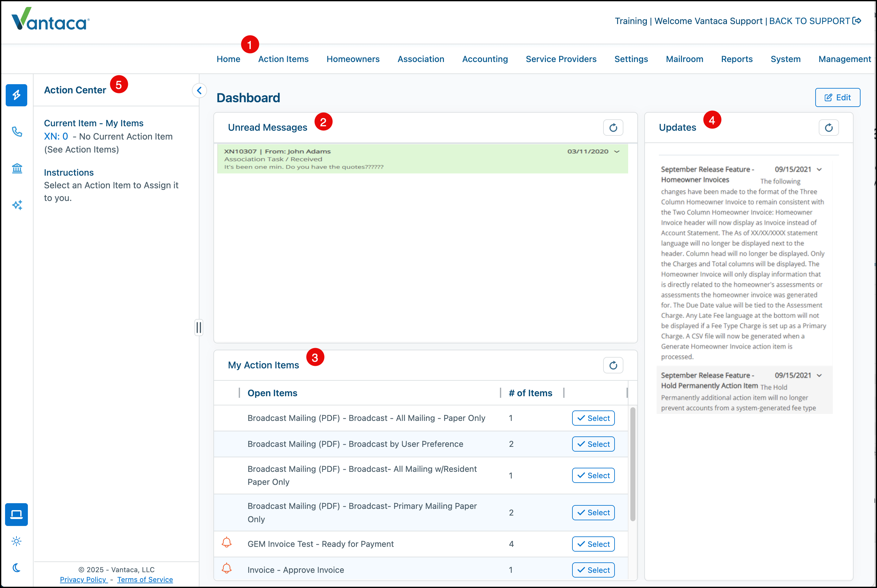The width and height of the screenshot is (877, 588).
Task: Open the phone icon in the sidebar
Action: point(17,132)
